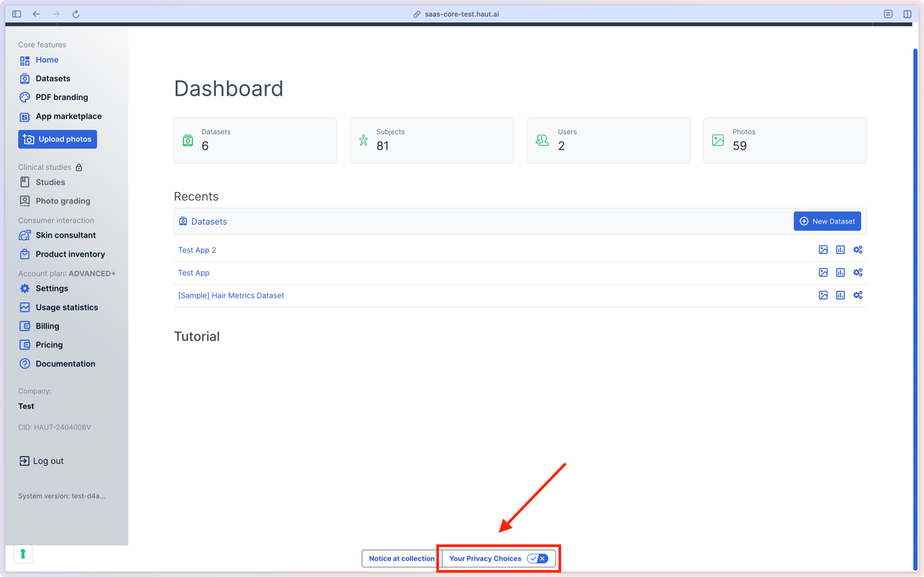924x577 pixels.
Task: Create a New Dataset
Action: click(x=827, y=221)
